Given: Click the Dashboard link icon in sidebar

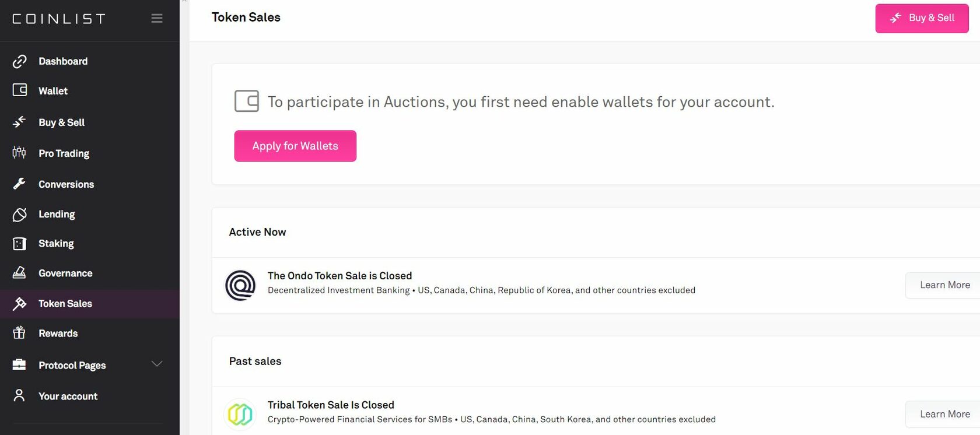Looking at the screenshot, I should [x=19, y=61].
